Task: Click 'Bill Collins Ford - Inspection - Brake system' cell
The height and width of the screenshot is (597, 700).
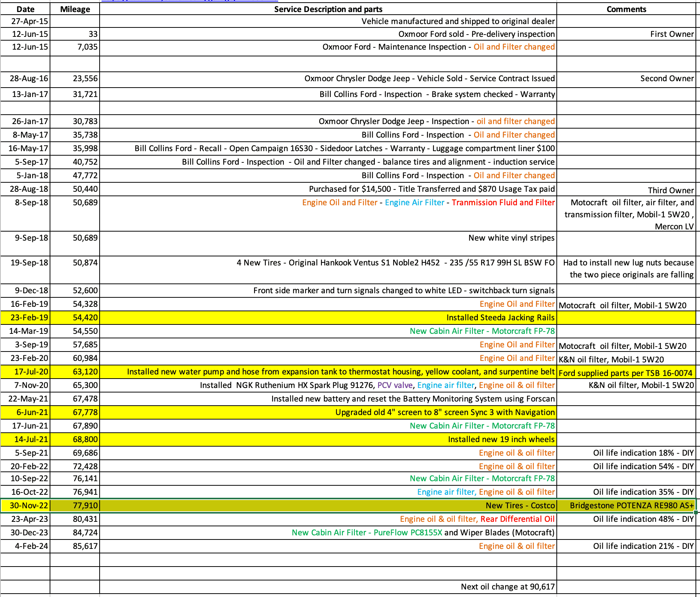Action: [328, 94]
